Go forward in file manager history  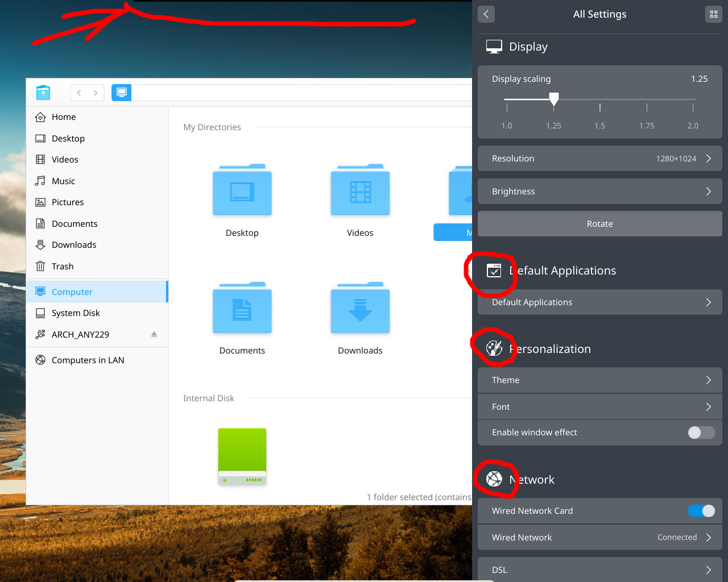96,93
